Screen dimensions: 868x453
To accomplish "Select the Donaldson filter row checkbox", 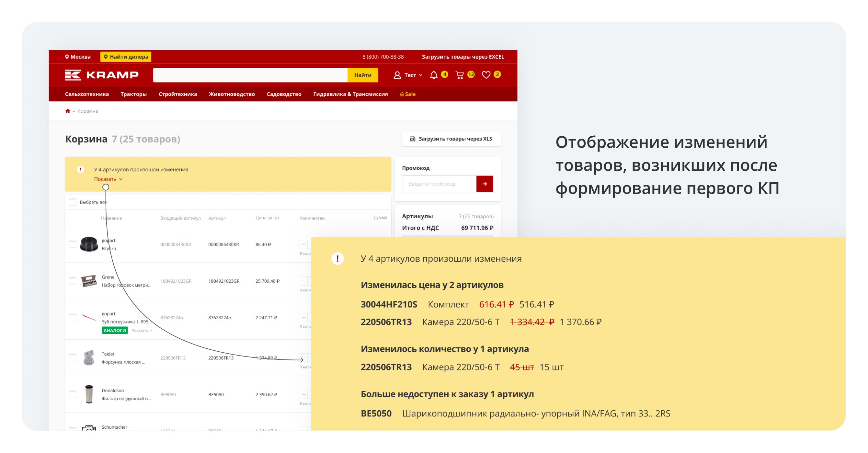I will click(73, 394).
